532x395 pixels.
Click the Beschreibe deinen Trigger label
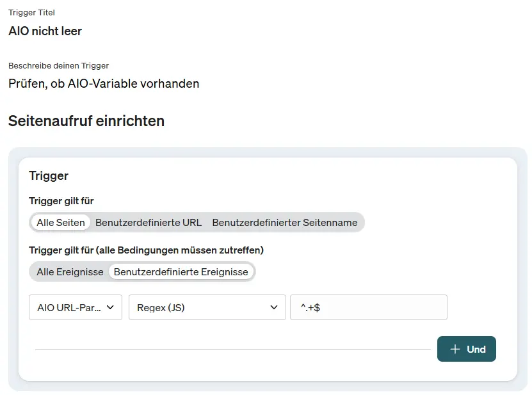tap(58, 65)
